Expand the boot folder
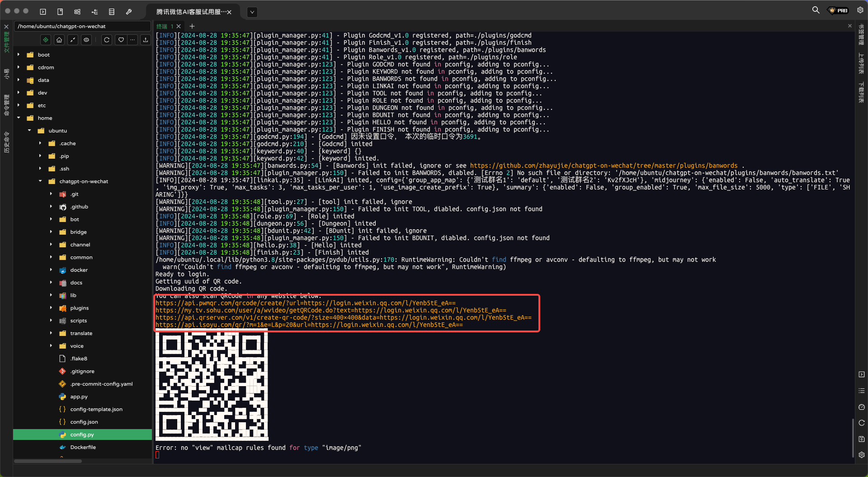The height and width of the screenshot is (477, 868). [19, 55]
